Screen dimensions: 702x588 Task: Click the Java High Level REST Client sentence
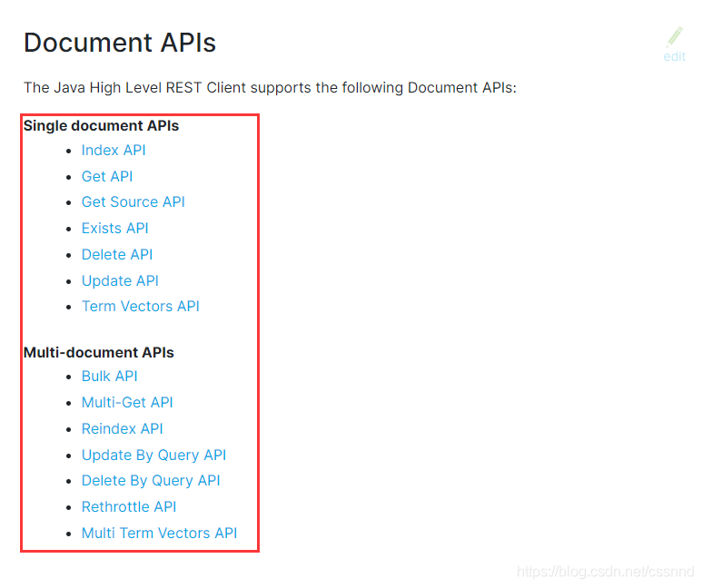[x=270, y=88]
